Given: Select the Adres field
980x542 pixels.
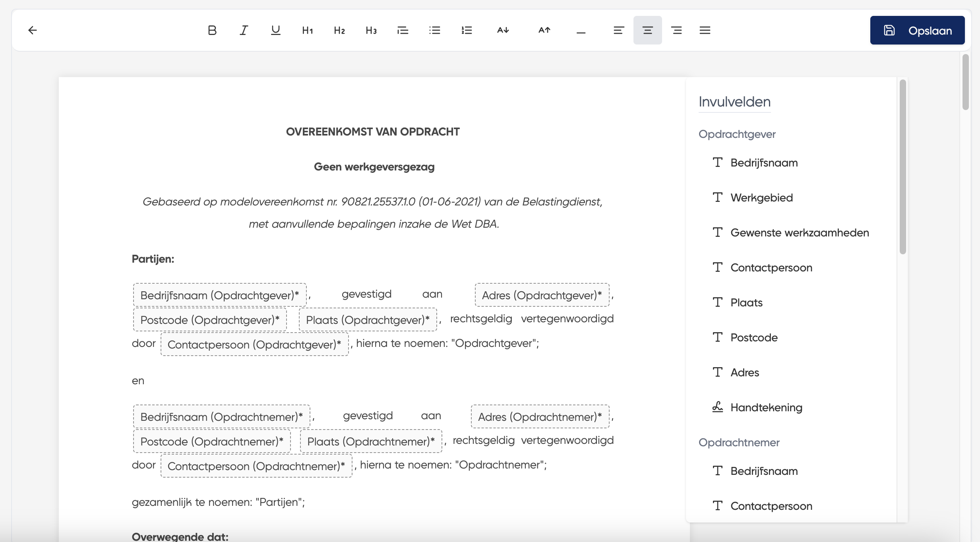Looking at the screenshot, I should pos(736,373).
